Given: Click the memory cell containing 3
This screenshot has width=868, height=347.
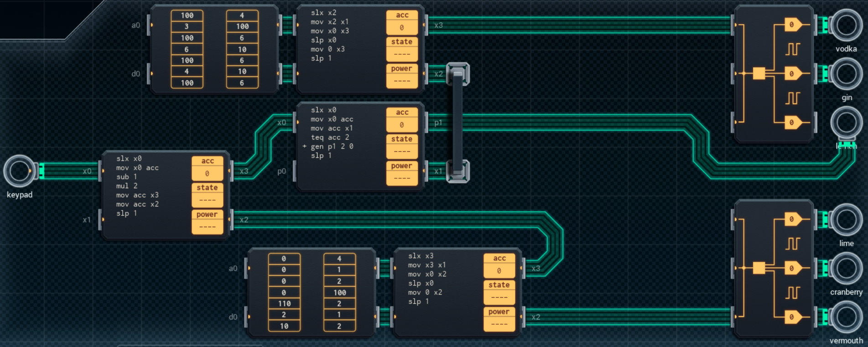Looking at the screenshot, I should pos(187,26).
